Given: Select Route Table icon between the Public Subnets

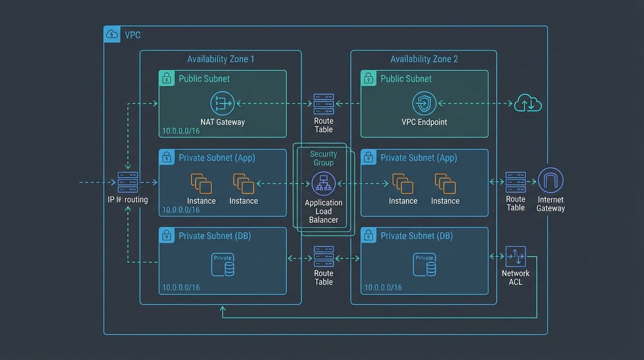Looking at the screenshot, I should 324,105.
